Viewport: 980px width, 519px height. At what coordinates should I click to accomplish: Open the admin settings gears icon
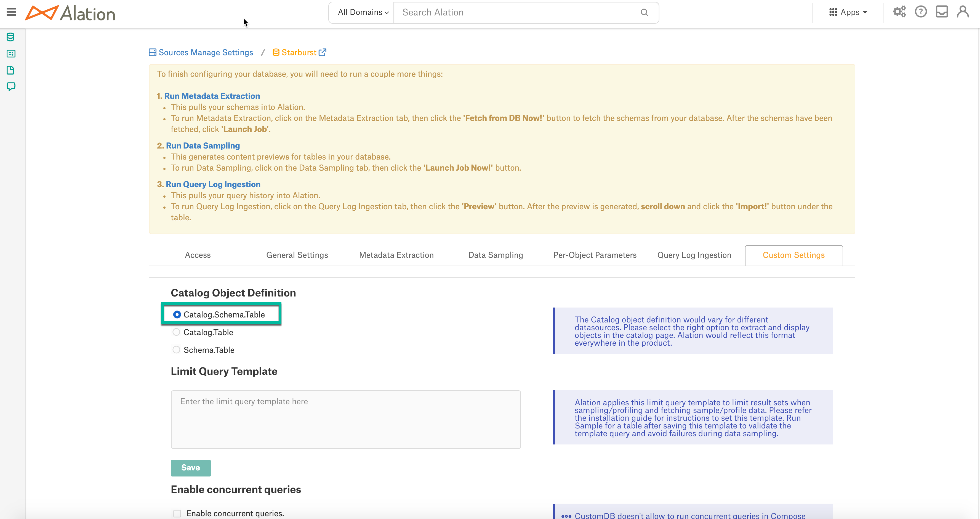[x=900, y=12]
